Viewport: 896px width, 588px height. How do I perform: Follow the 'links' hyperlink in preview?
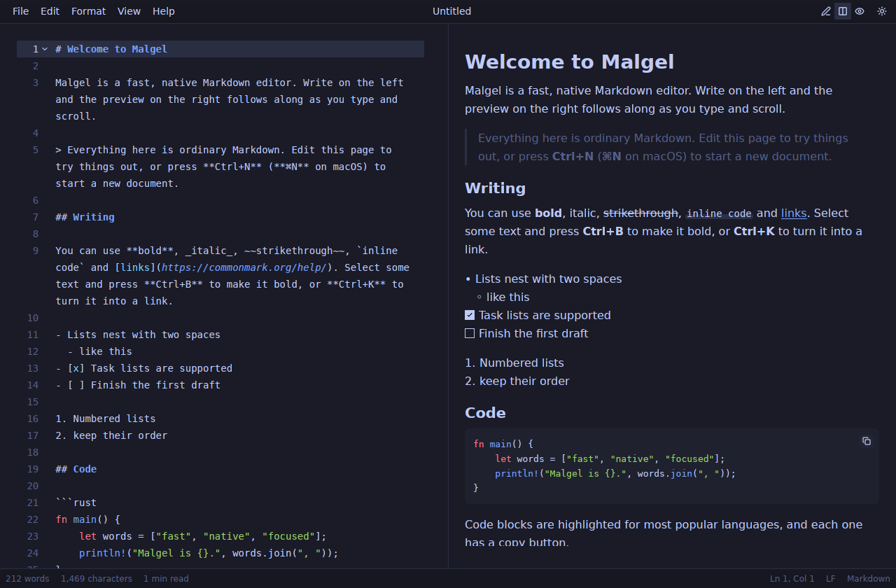(x=794, y=213)
